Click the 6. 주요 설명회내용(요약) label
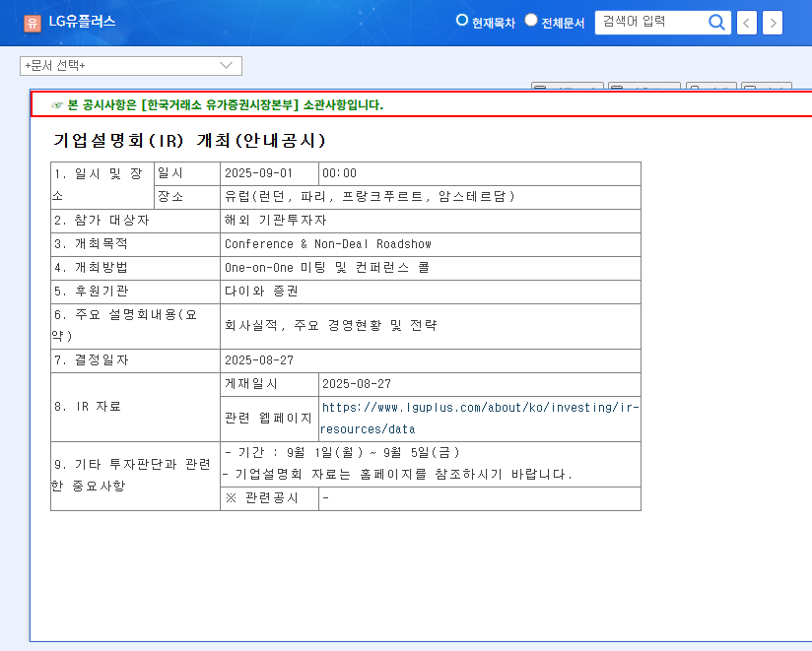This screenshot has width=812, height=651. click(x=136, y=326)
